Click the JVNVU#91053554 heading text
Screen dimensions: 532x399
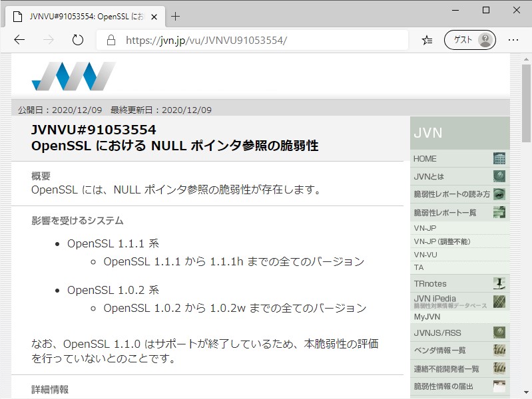click(x=94, y=130)
